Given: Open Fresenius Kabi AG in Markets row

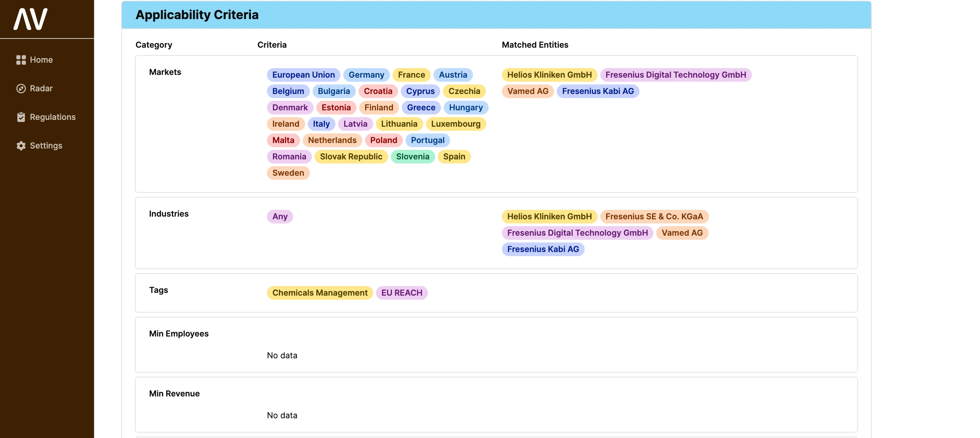Looking at the screenshot, I should pos(598,91).
